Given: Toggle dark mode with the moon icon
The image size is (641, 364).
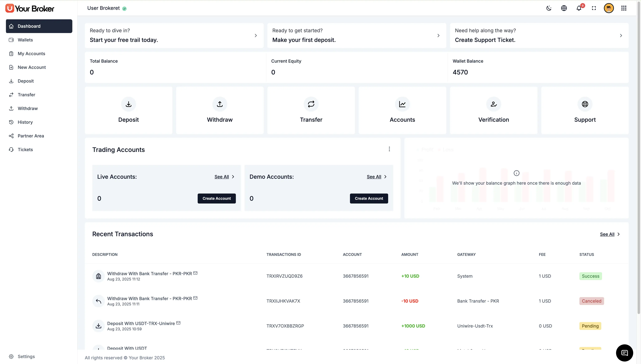Looking at the screenshot, I should point(549,8).
